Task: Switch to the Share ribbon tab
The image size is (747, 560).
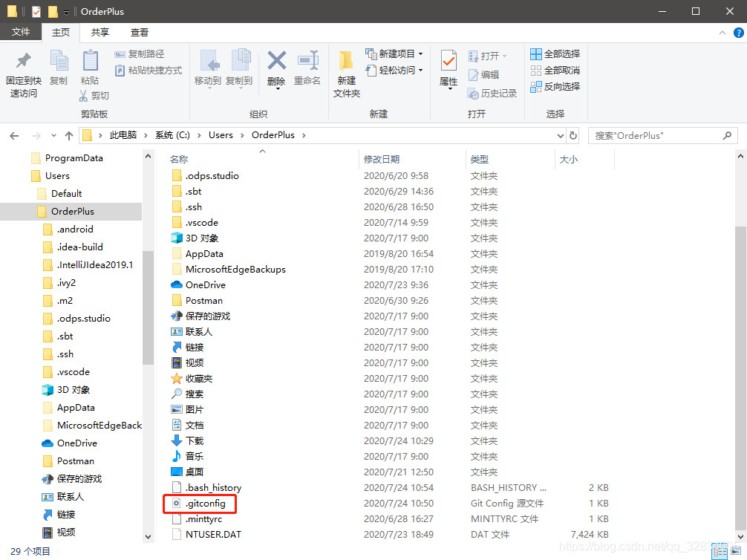Action: point(100,33)
